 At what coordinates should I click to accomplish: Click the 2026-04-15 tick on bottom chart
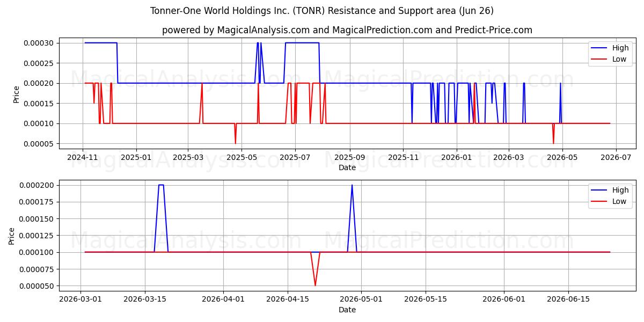288,300
